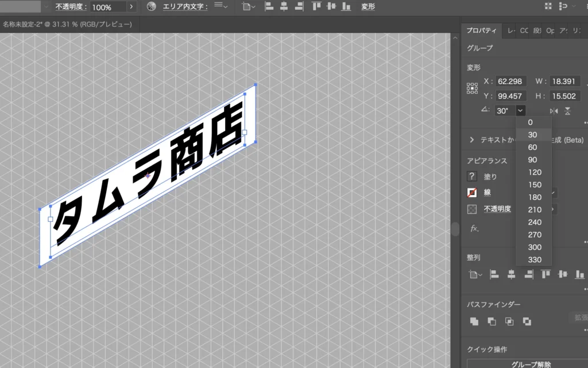Open the エリア内文字 alignment dropdown

coord(220,7)
